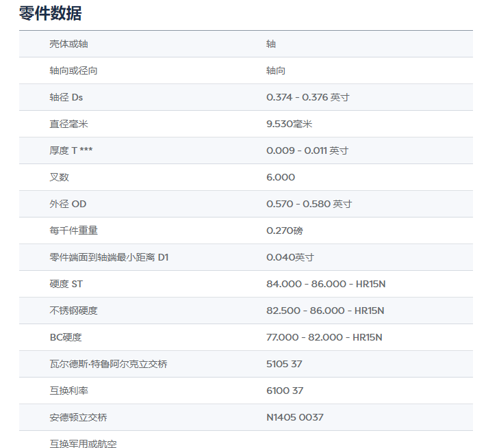Click the 9.530毫米 value

coord(289,124)
